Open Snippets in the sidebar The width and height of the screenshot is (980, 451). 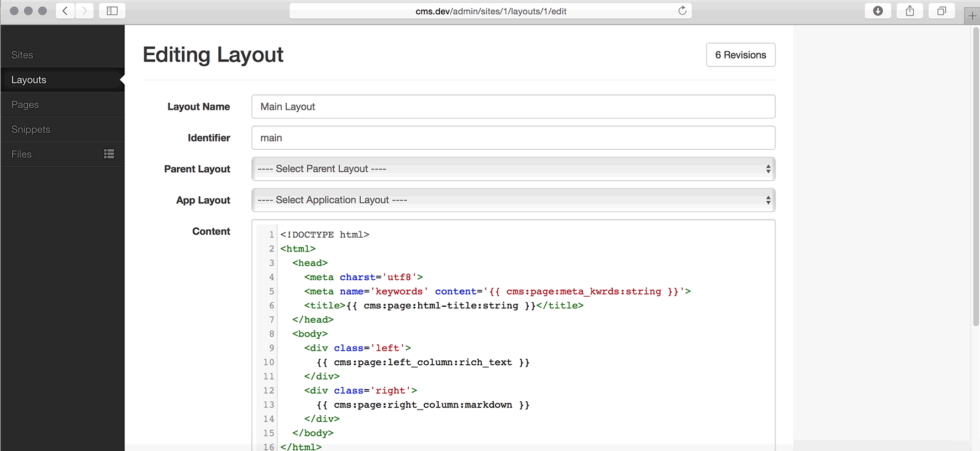click(62, 129)
